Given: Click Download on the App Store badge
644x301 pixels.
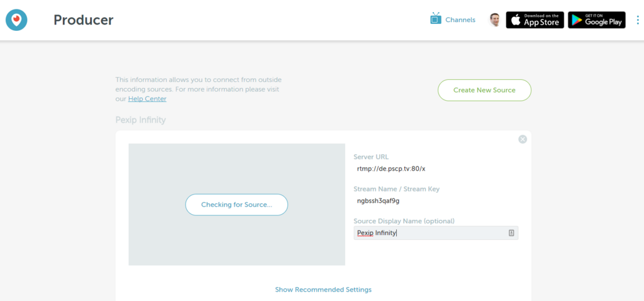Looking at the screenshot, I should coord(535,20).
